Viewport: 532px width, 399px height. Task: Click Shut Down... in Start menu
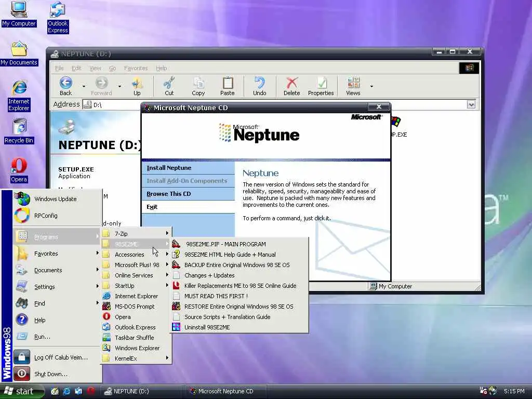[57, 374]
